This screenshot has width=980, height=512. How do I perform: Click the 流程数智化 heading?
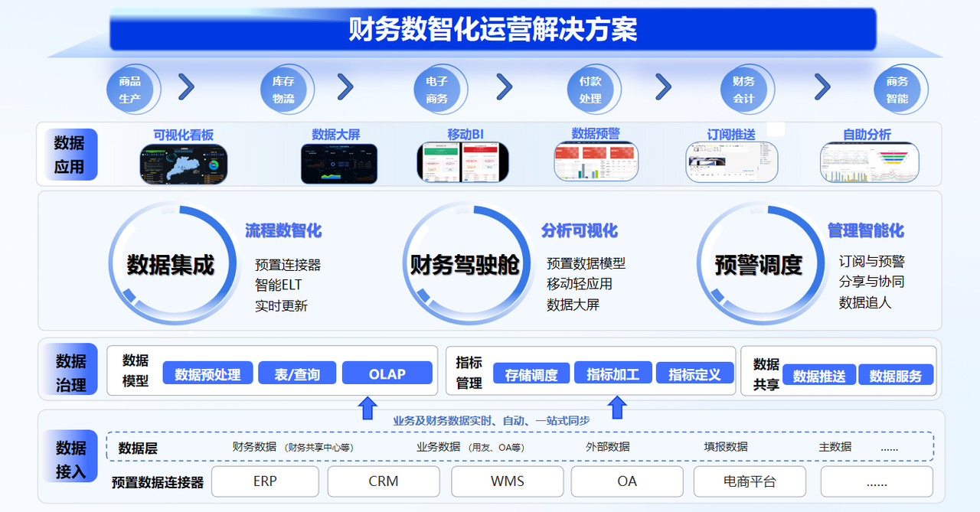(283, 230)
